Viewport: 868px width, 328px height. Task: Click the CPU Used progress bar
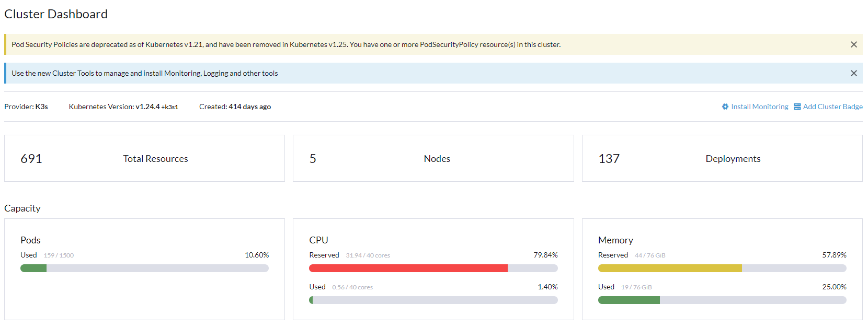point(433,300)
